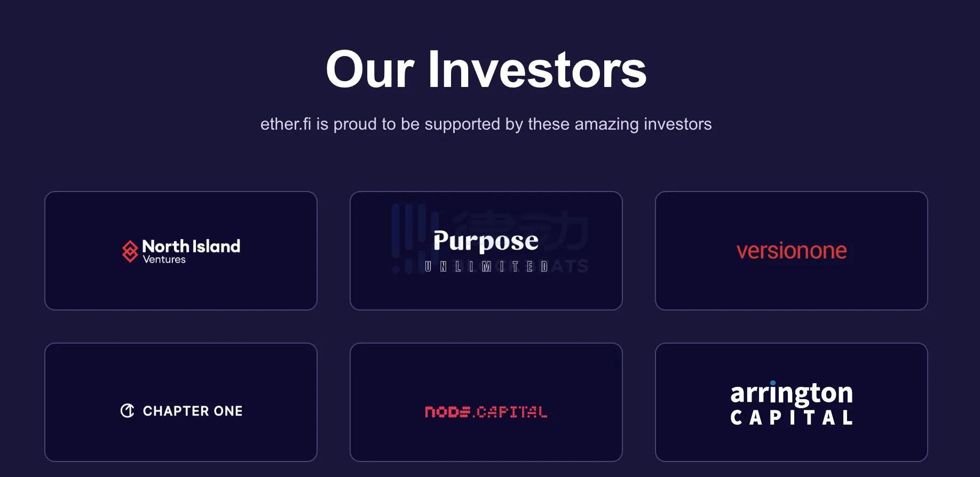
Task: Click the spaced "CAPITAL" text under arrington
Action: pyautogui.click(x=791, y=417)
